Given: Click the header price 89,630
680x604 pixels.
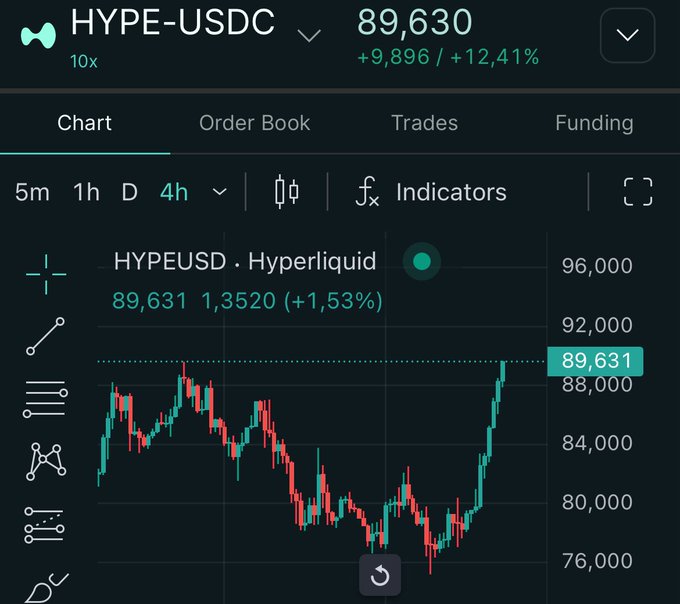Looking at the screenshot, I should [x=415, y=22].
